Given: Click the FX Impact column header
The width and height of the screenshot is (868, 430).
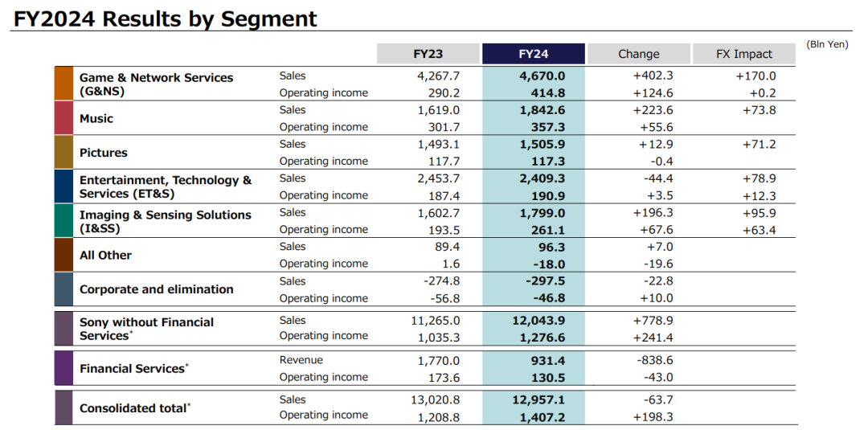Looking at the screenshot, I should tap(744, 54).
